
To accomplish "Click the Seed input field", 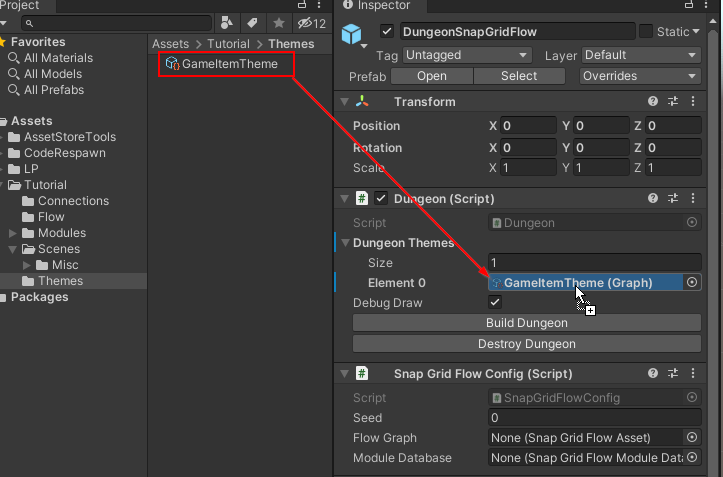I will click(x=594, y=418).
